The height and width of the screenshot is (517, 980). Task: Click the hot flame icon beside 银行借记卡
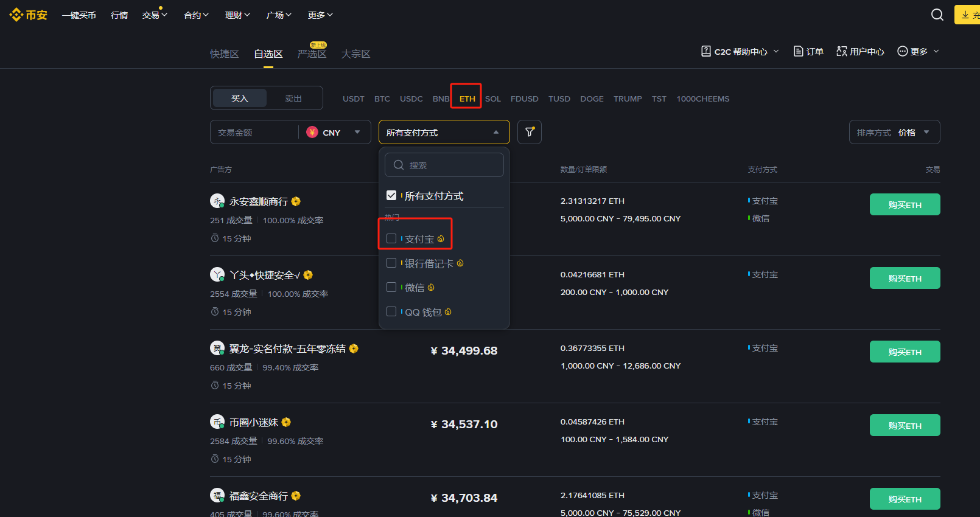(x=460, y=263)
